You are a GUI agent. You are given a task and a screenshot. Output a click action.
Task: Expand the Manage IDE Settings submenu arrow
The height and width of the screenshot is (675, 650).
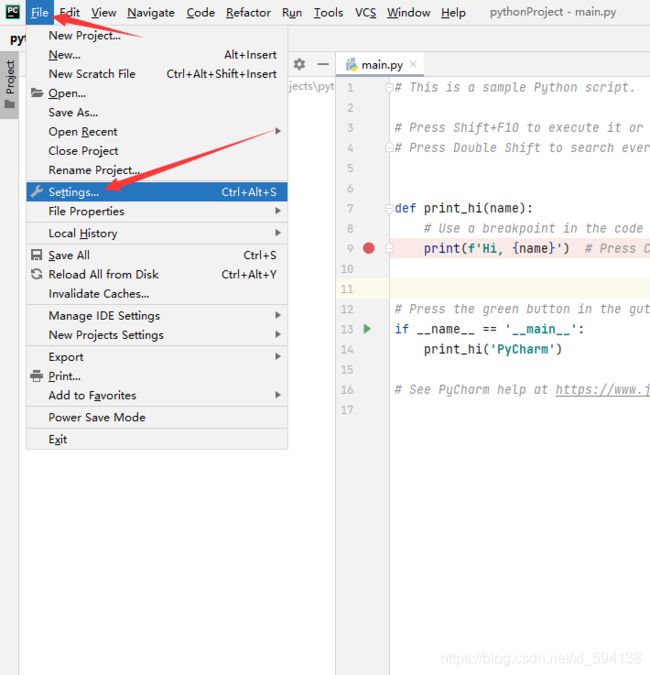tap(278, 316)
